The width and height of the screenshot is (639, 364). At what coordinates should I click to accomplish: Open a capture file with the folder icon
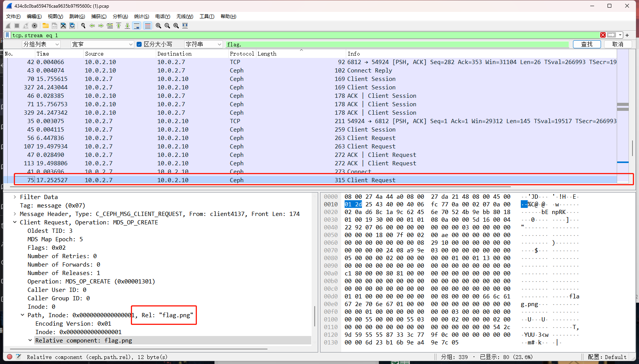click(46, 26)
